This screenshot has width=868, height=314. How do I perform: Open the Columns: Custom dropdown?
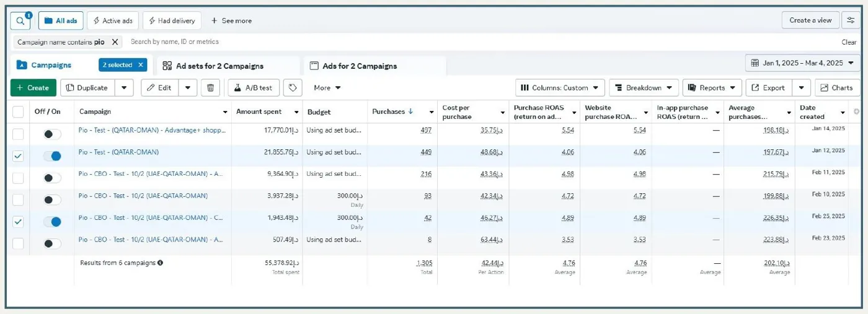(x=560, y=88)
